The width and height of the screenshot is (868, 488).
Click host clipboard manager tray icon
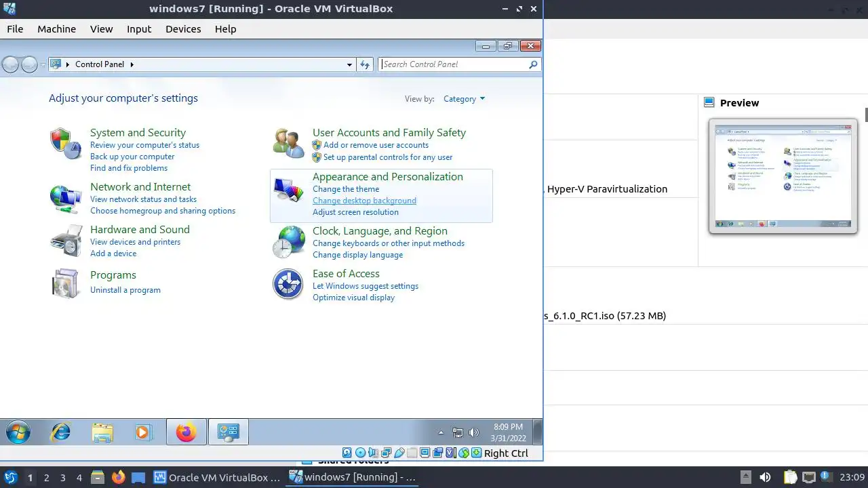pos(791,478)
